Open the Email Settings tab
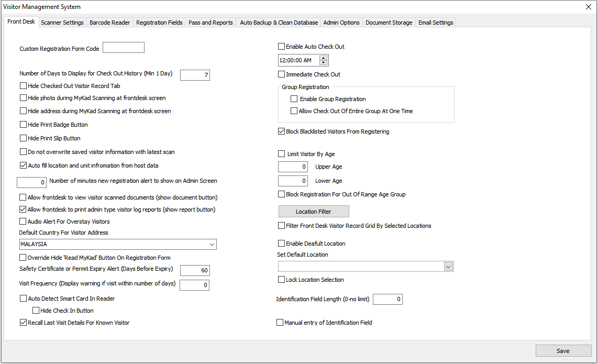Viewport: 598px width, 364px height. pyautogui.click(x=436, y=23)
